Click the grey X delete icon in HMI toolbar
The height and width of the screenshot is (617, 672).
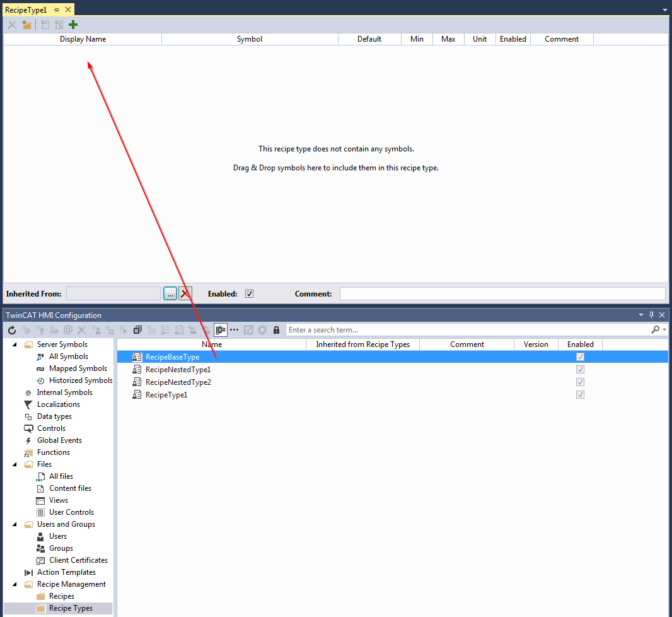(x=81, y=330)
